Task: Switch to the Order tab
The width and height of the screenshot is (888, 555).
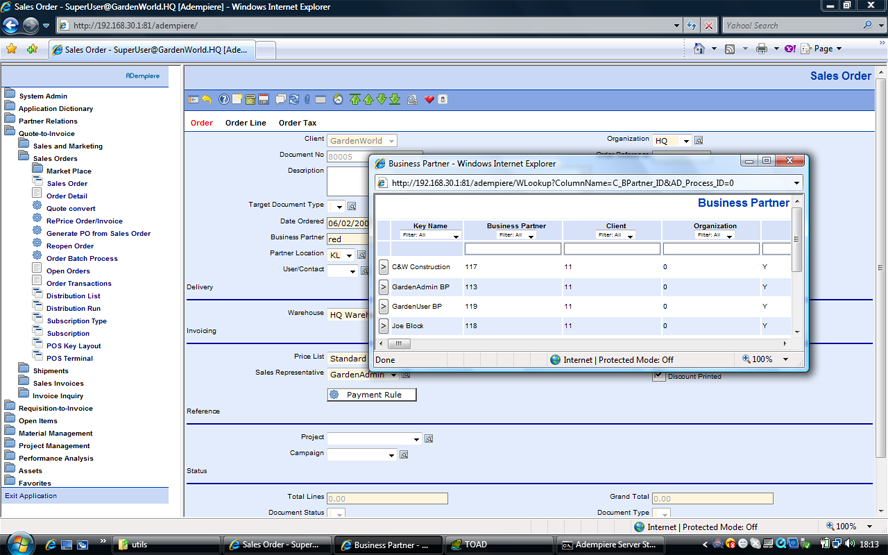Action: [202, 123]
